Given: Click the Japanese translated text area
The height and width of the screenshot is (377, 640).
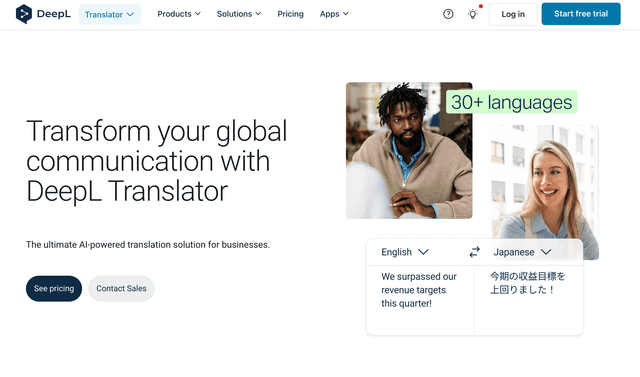Looking at the screenshot, I should coord(529,300).
